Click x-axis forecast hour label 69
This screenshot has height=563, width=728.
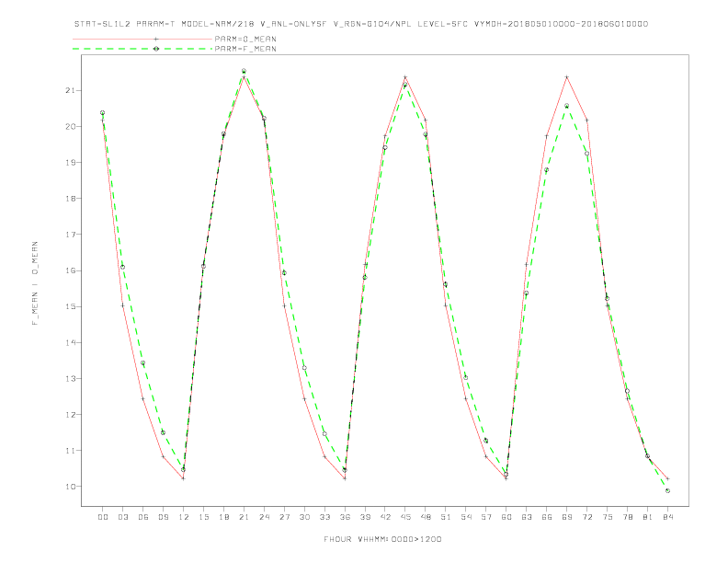(567, 517)
